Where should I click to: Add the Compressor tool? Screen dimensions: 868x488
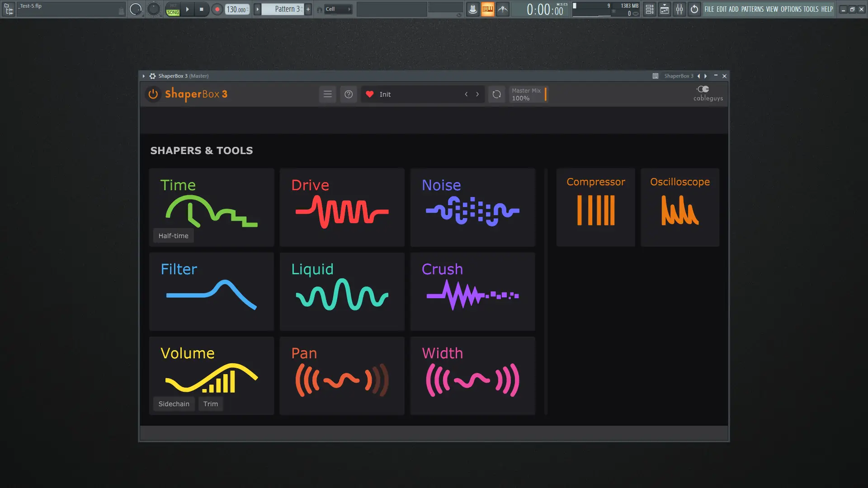[595, 207]
